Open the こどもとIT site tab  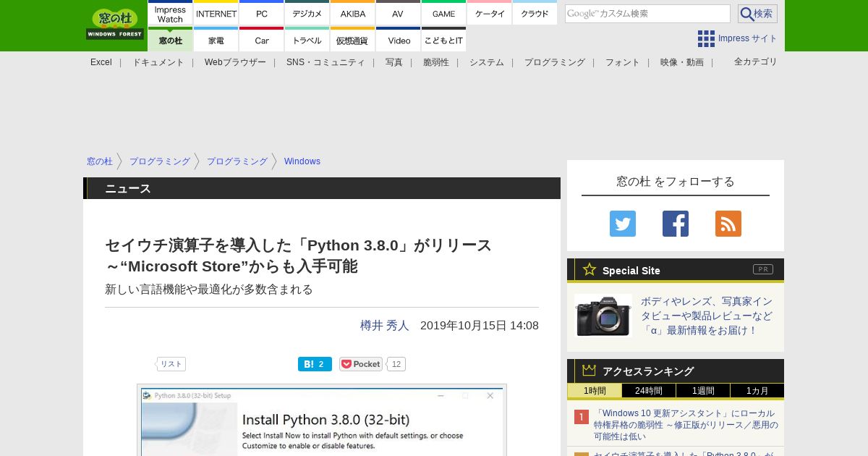point(443,39)
